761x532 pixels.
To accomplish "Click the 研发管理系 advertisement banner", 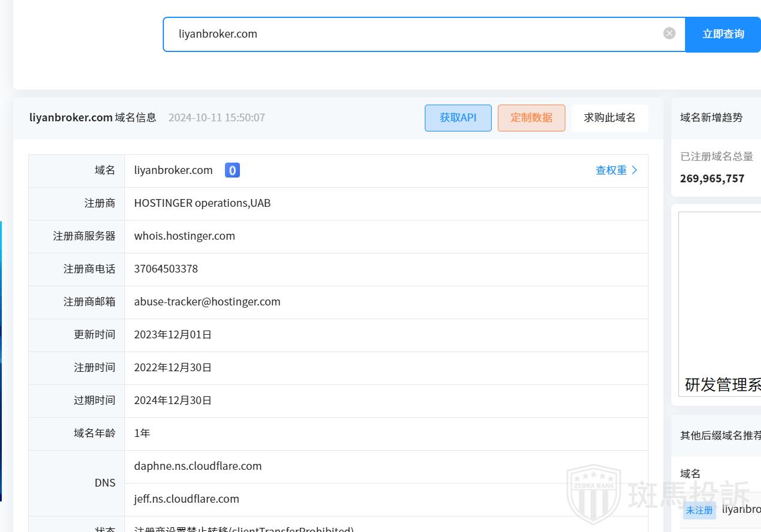I will point(720,305).
